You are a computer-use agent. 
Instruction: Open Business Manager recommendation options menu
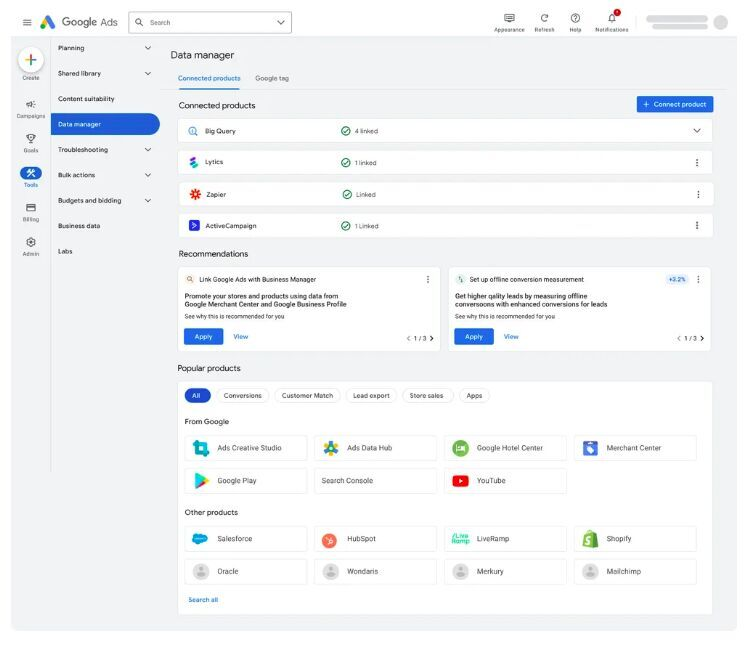[428, 279]
